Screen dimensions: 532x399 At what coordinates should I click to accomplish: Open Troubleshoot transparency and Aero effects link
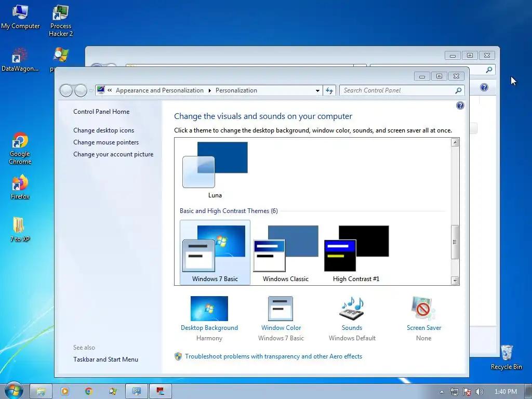click(x=273, y=356)
